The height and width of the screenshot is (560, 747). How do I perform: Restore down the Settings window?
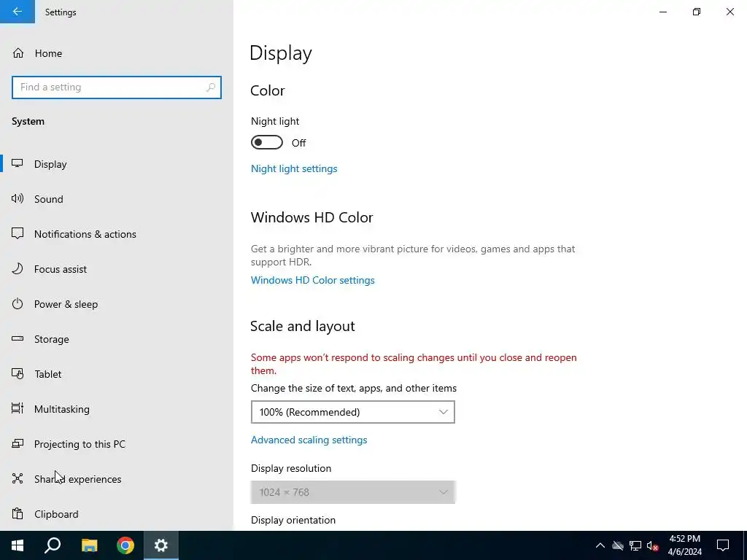point(697,12)
